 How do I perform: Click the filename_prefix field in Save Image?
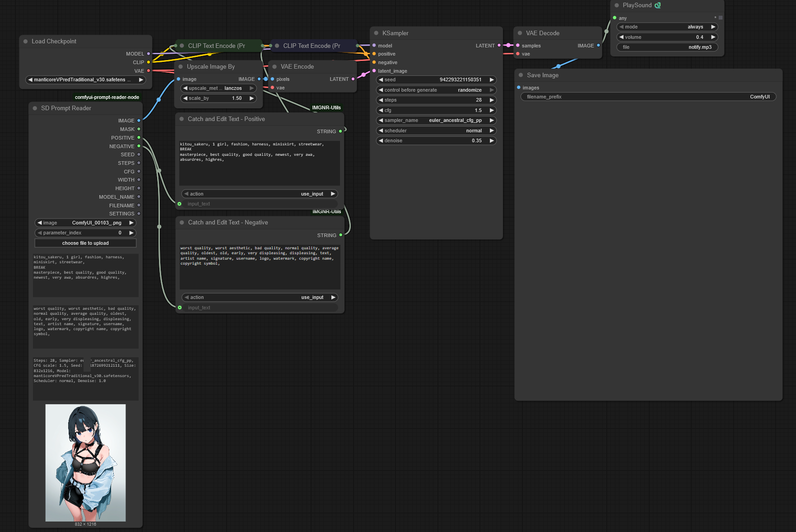pyautogui.click(x=648, y=97)
